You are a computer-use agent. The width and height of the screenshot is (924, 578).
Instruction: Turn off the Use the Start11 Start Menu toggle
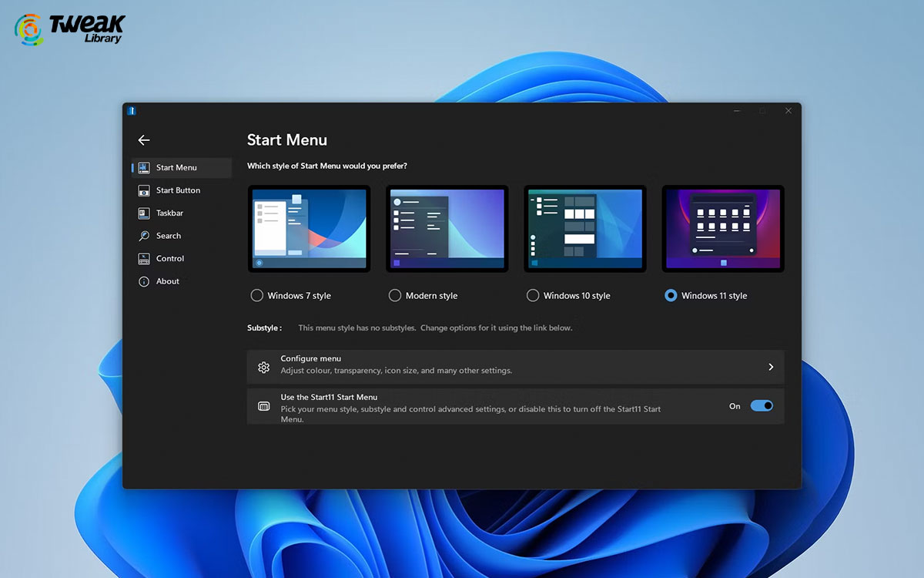tap(761, 405)
